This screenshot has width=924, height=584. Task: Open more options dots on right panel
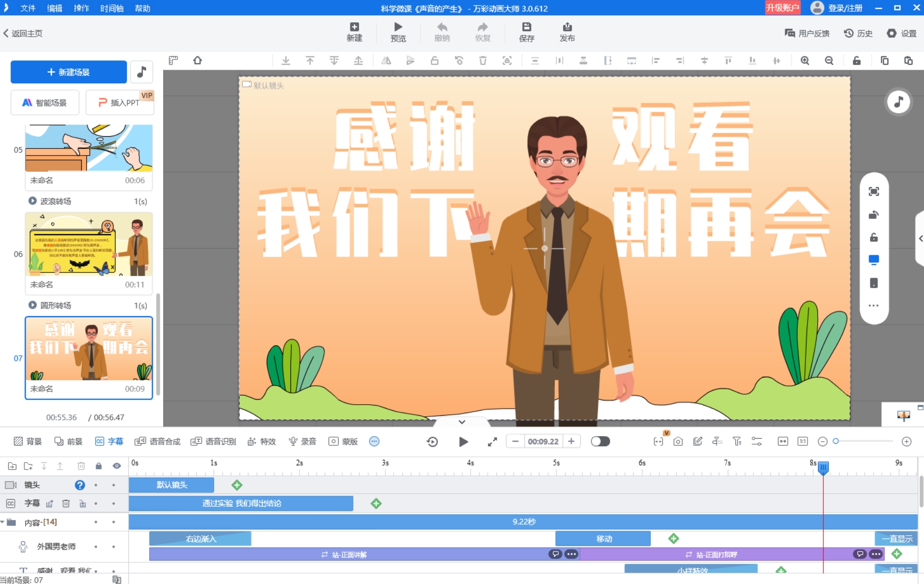(x=874, y=305)
